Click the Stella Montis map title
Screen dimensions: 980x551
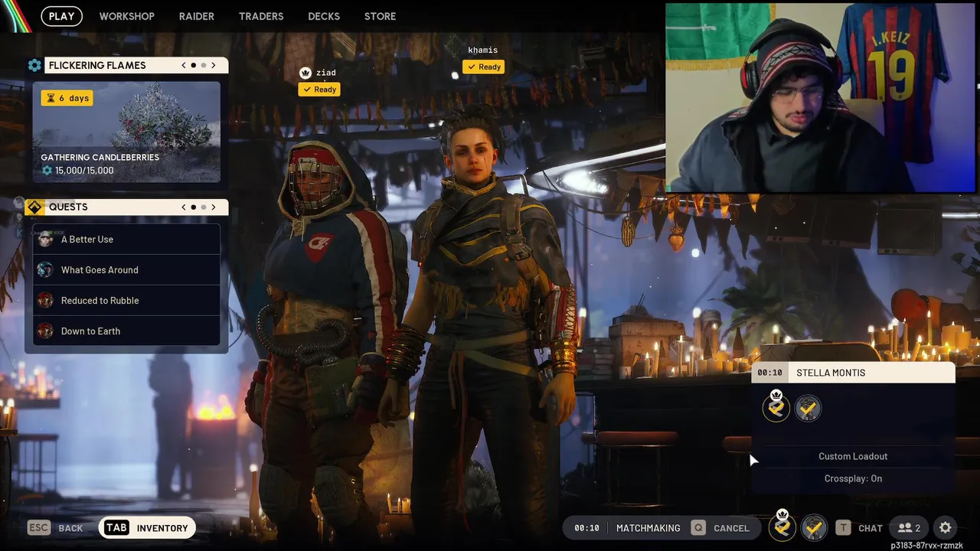831,373
